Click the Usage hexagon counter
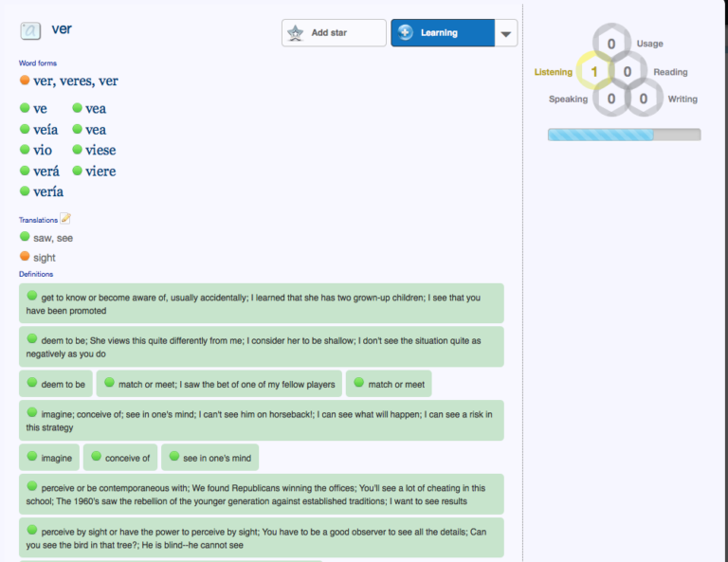Screen dimensions: 728x562 (x=611, y=44)
